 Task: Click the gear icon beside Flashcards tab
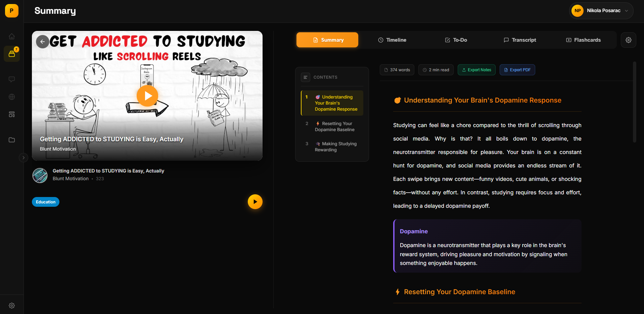628,40
